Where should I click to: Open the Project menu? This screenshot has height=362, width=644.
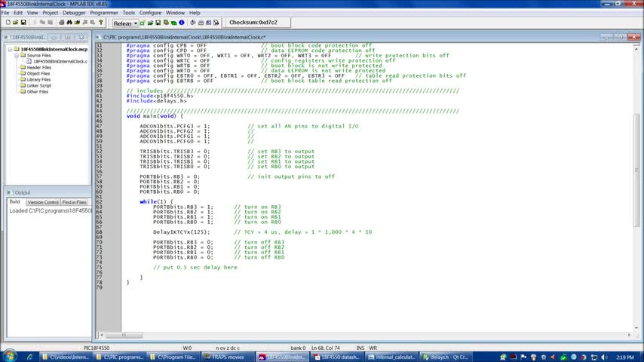pyautogui.click(x=50, y=13)
